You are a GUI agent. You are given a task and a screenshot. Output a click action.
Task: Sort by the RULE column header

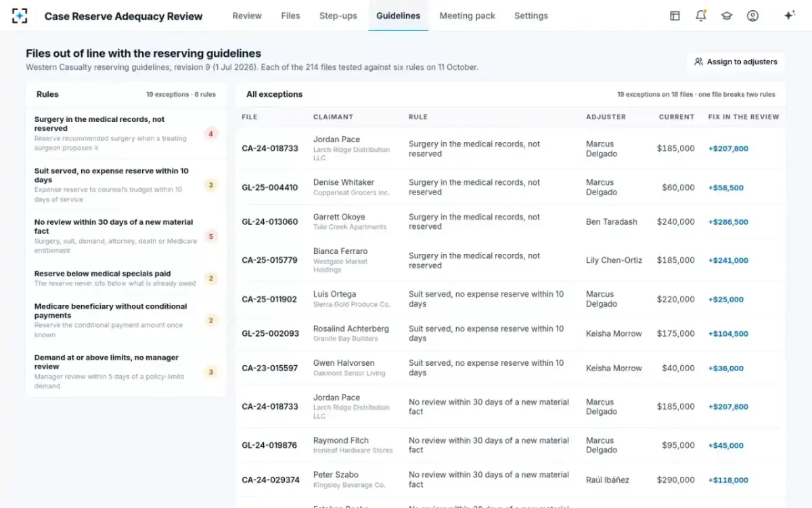418,117
